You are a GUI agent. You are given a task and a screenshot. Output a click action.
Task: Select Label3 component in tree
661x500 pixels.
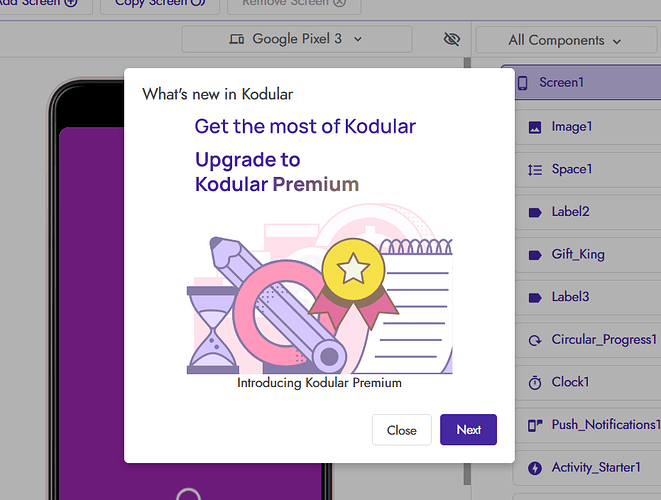[x=588, y=297]
